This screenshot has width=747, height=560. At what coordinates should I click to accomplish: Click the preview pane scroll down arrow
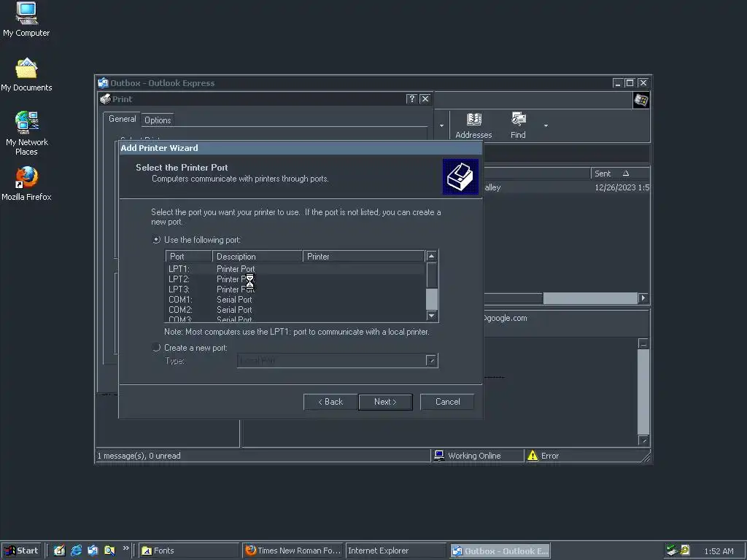(643, 440)
